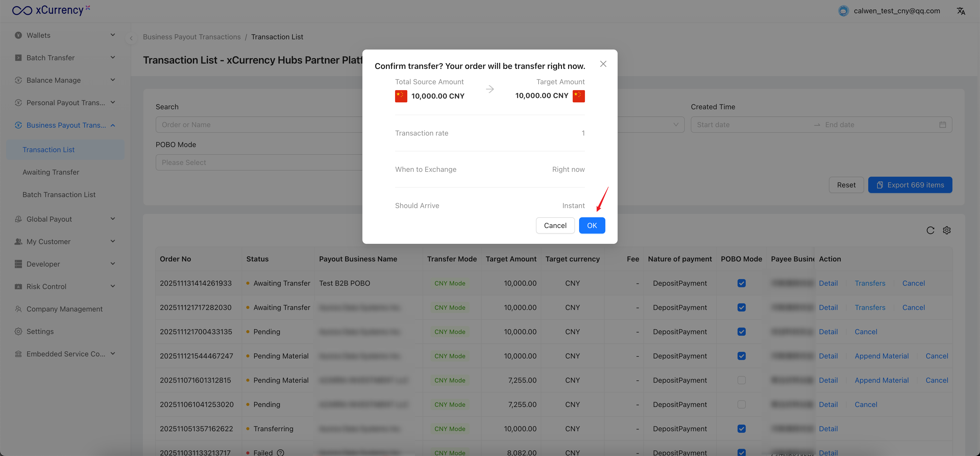Click the calendar icon in date range

tap(942, 125)
